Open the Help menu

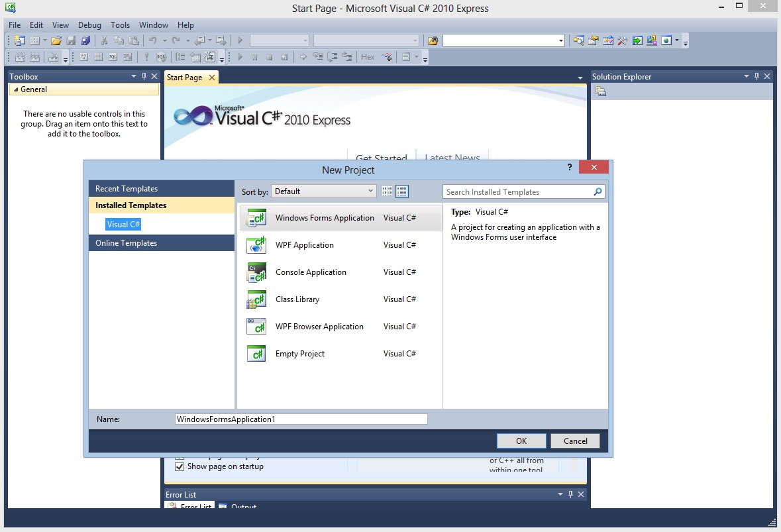coord(185,25)
